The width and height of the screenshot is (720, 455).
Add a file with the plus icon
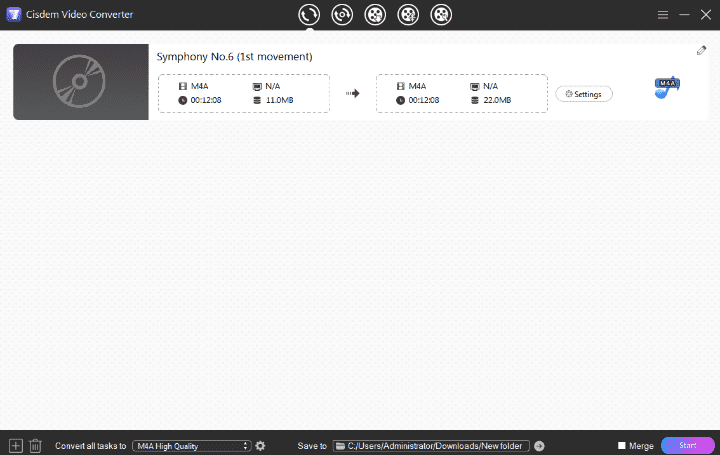[x=16, y=445]
